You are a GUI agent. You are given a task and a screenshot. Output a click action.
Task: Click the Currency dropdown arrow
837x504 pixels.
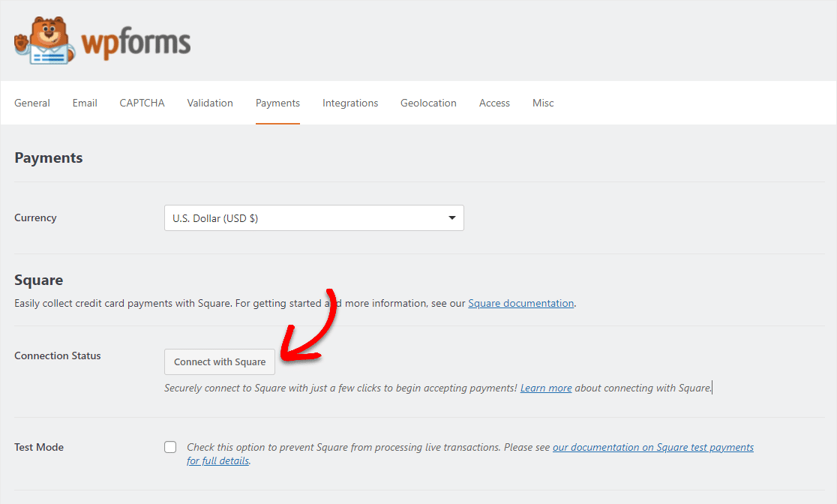[x=452, y=217]
